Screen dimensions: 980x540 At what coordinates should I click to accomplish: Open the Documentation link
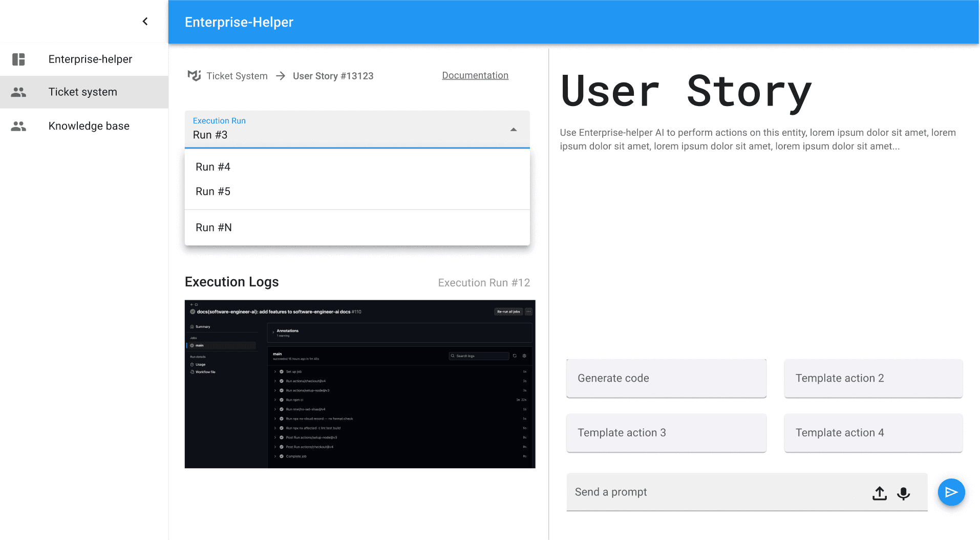pyautogui.click(x=475, y=75)
